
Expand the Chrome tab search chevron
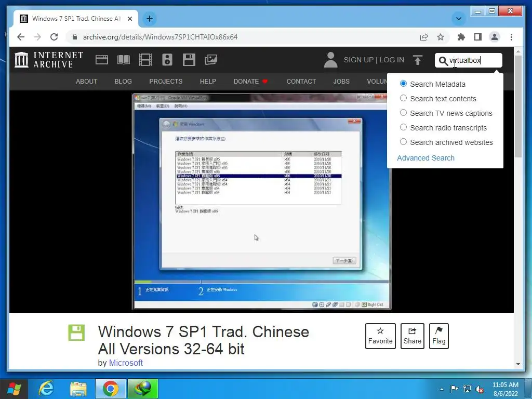pyautogui.click(x=459, y=19)
